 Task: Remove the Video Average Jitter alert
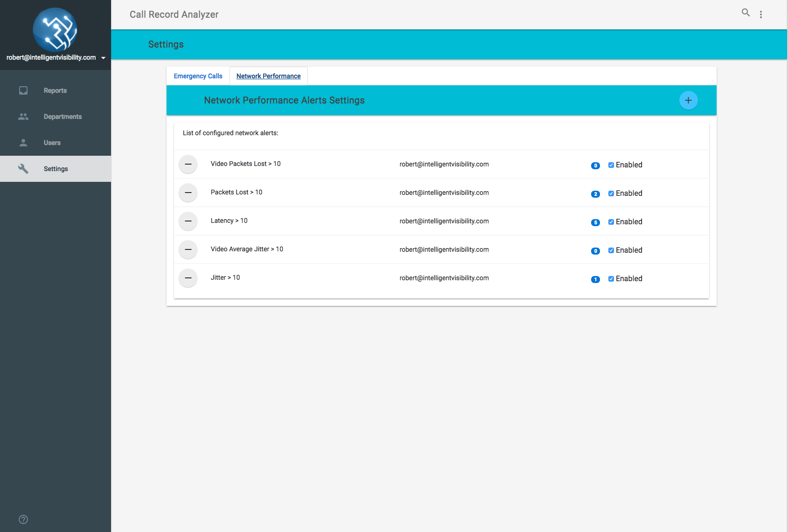[188, 249]
